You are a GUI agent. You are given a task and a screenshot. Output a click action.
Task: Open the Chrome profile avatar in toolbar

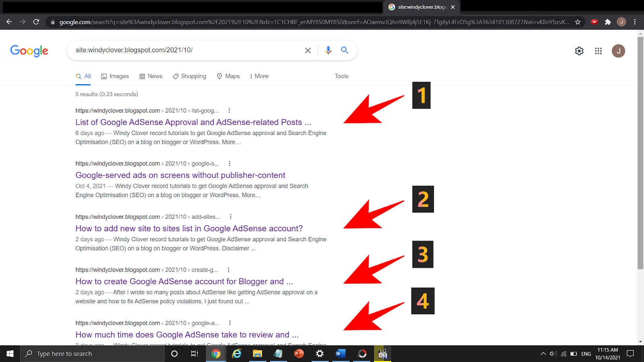(621, 22)
